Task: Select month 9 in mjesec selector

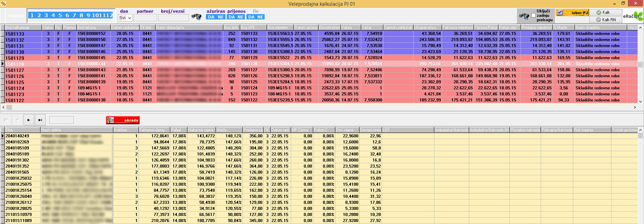Action: (88, 15)
